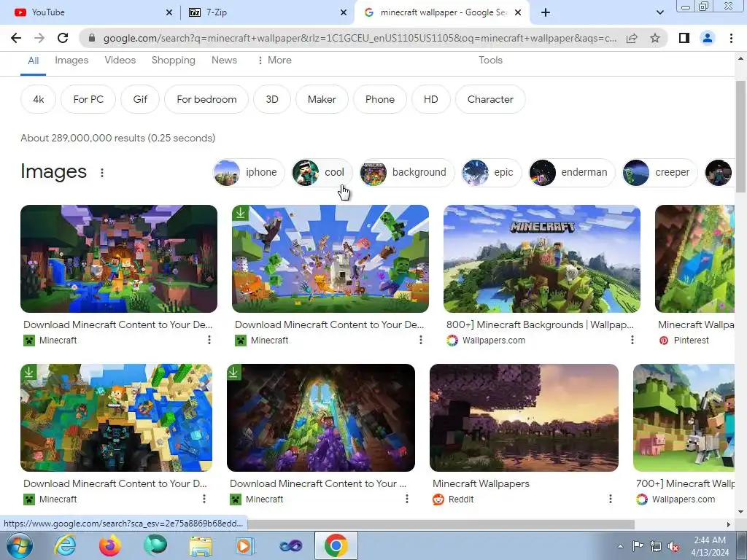Screen dimensions: 747x560
Task: Select the background image filter chip
Action: [407, 172]
